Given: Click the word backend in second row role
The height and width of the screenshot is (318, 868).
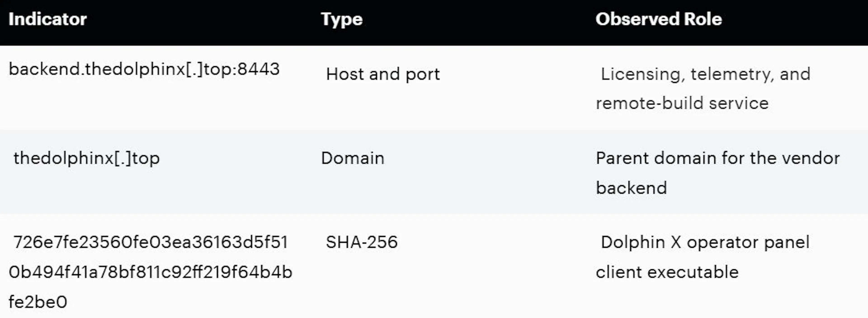Looking at the screenshot, I should [632, 188].
